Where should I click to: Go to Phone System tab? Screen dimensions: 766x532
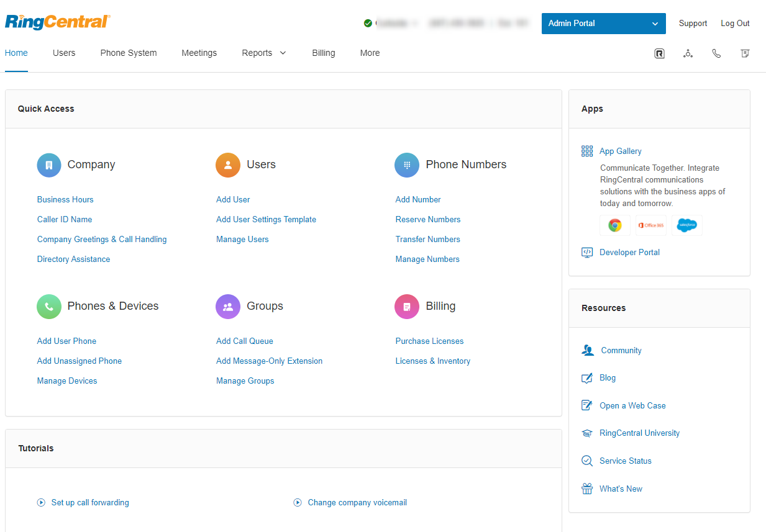coord(129,53)
